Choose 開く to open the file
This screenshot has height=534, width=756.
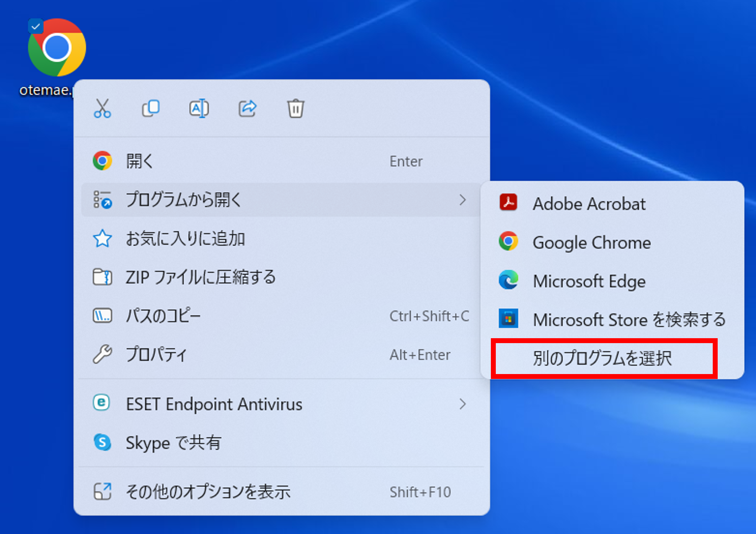[281, 161]
